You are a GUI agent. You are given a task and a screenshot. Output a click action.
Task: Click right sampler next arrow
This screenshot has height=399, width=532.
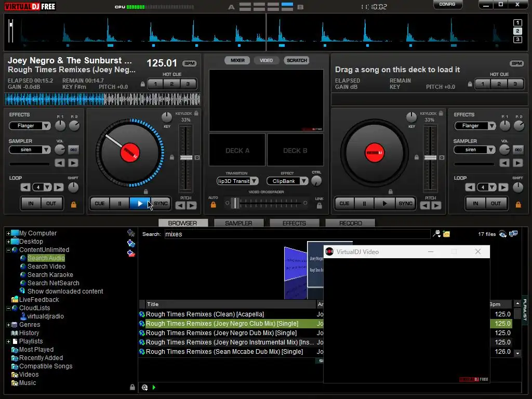point(518,163)
